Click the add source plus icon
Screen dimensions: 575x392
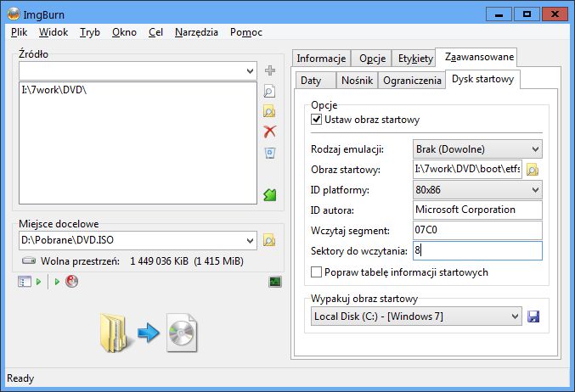(270, 70)
